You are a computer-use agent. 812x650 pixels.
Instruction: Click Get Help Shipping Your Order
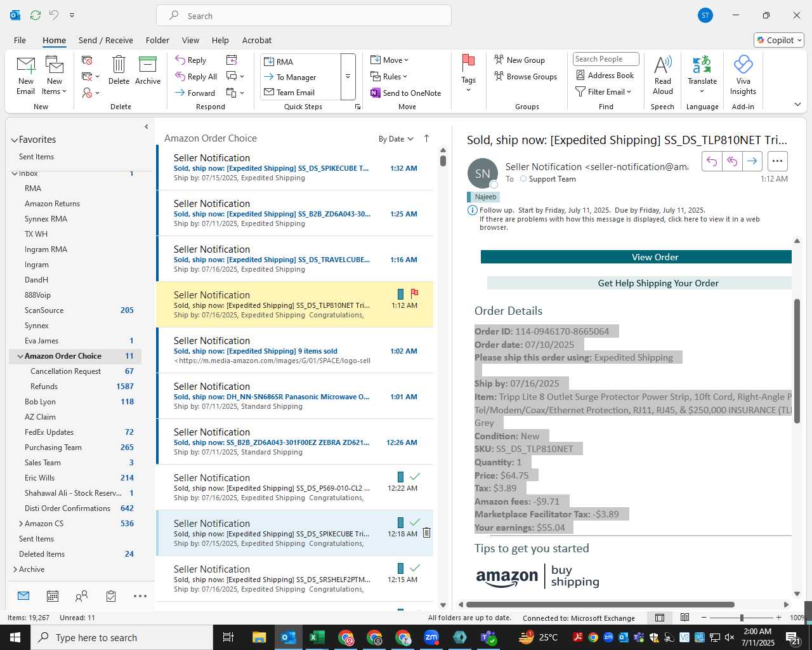click(639, 283)
